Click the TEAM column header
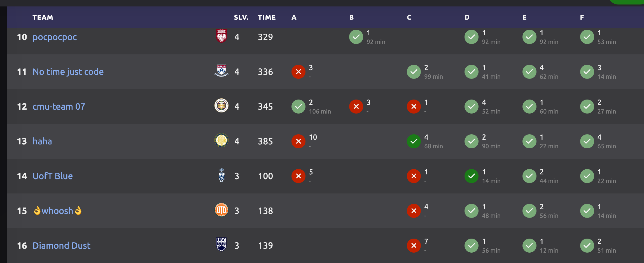This screenshot has height=263, width=644. click(x=43, y=17)
